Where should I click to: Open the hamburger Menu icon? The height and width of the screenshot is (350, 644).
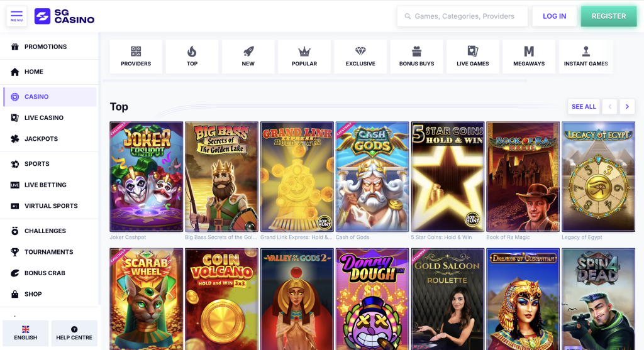16,16
